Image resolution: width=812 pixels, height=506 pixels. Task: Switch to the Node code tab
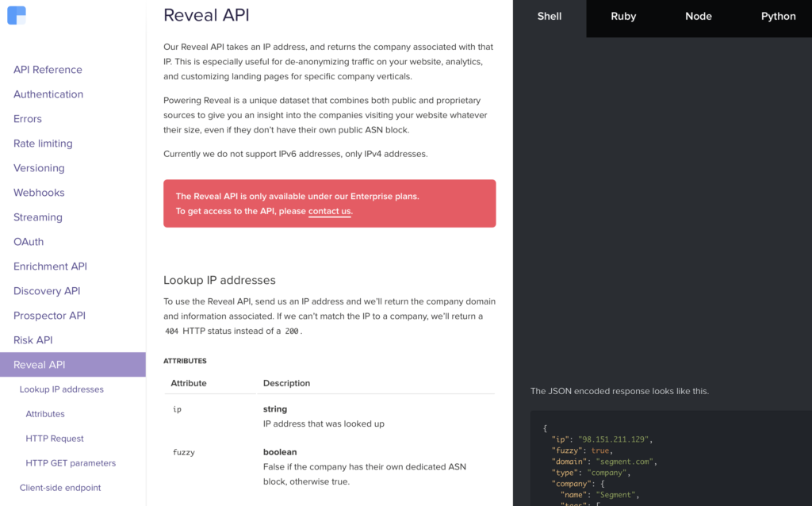(x=699, y=17)
